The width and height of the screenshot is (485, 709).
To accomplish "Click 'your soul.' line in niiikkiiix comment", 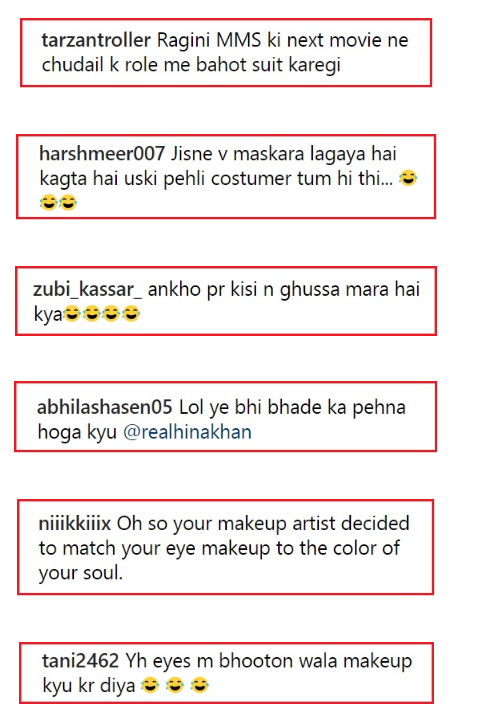I will tap(81, 573).
